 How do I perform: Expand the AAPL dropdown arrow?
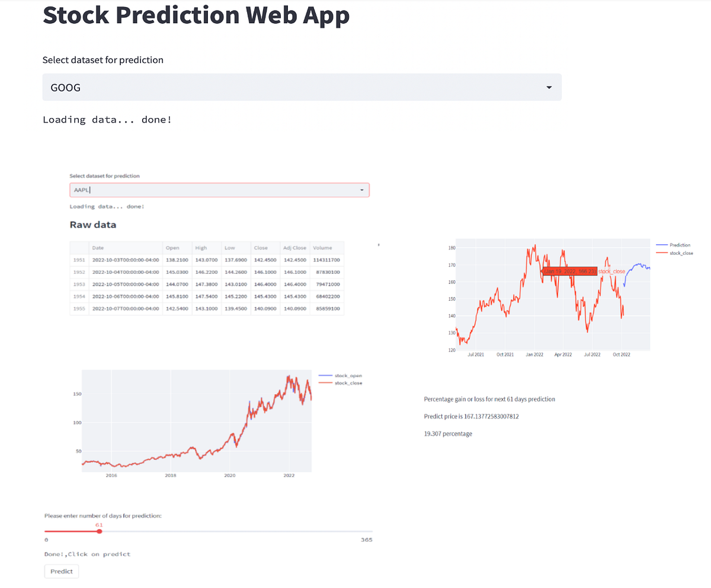point(361,190)
